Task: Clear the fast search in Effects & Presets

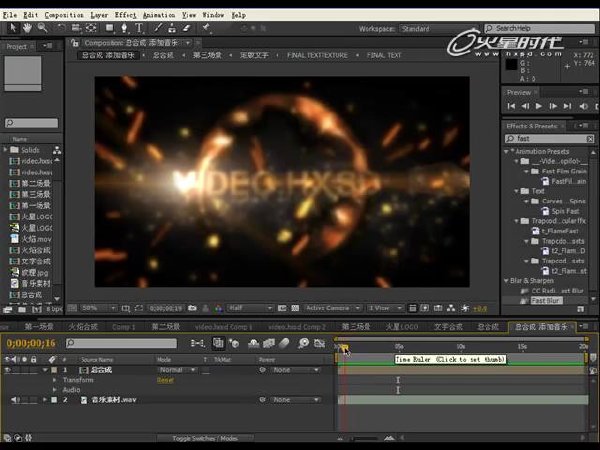Action: click(590, 139)
